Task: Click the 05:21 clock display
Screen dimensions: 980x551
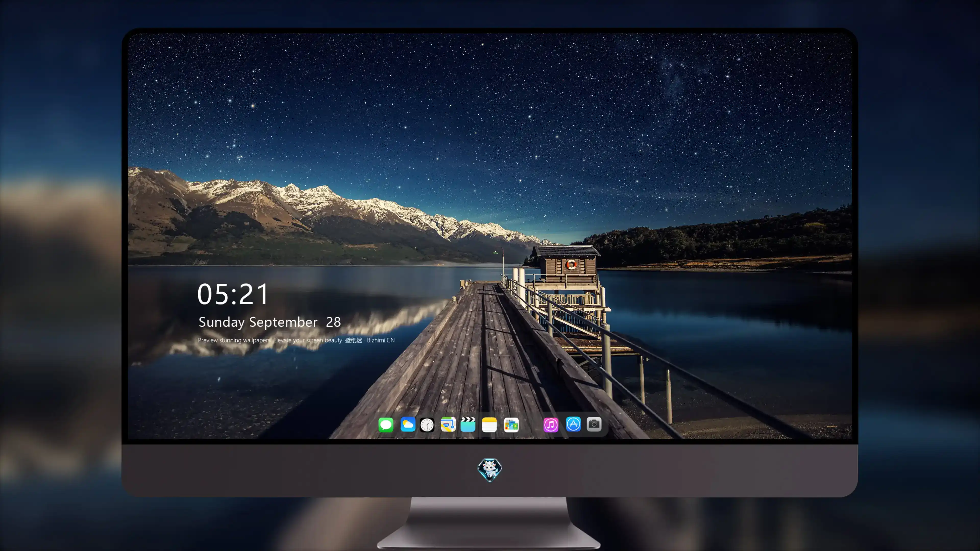Action: 232,294
